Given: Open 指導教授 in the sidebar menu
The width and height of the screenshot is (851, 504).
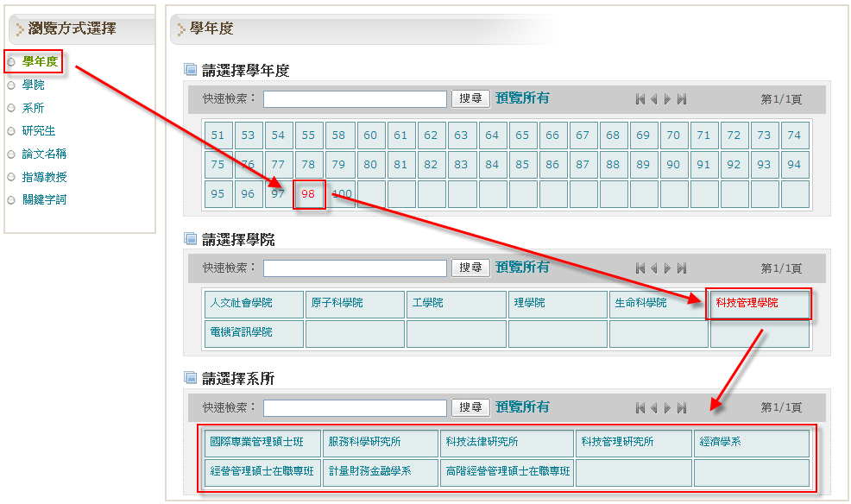Looking at the screenshot, I should 44,177.
